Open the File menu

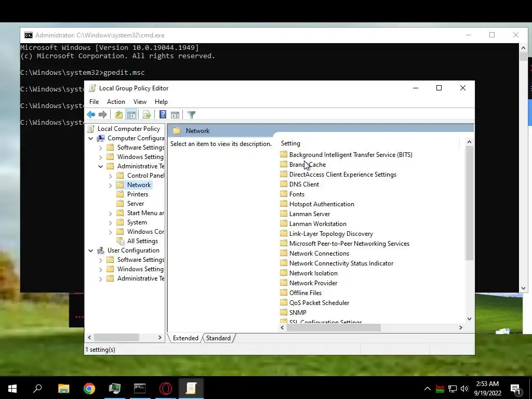(94, 102)
